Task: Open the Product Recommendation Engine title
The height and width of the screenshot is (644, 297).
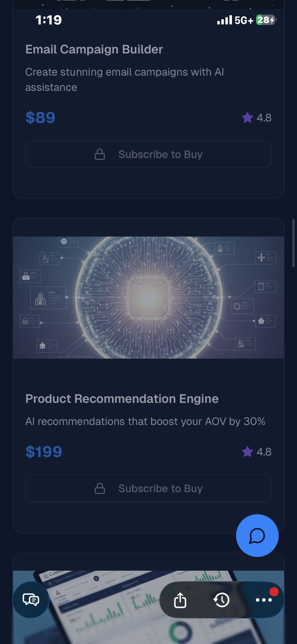Action: [x=122, y=398]
